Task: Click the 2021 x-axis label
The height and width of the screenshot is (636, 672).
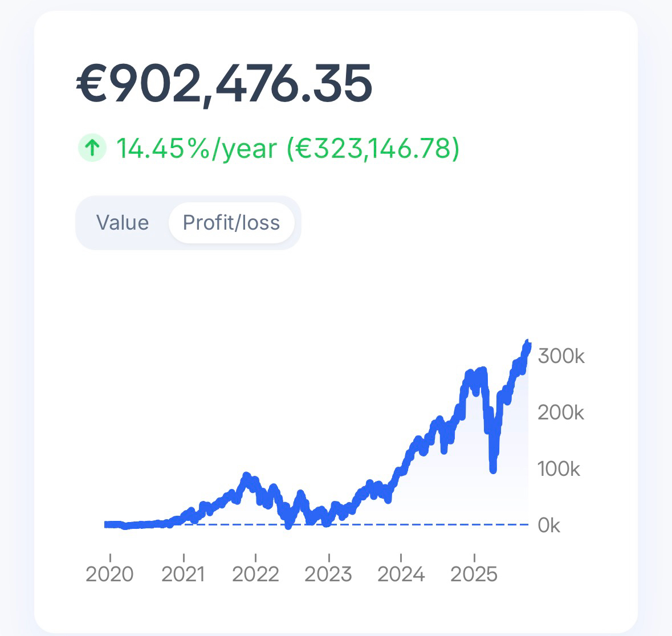Action: pos(183,574)
